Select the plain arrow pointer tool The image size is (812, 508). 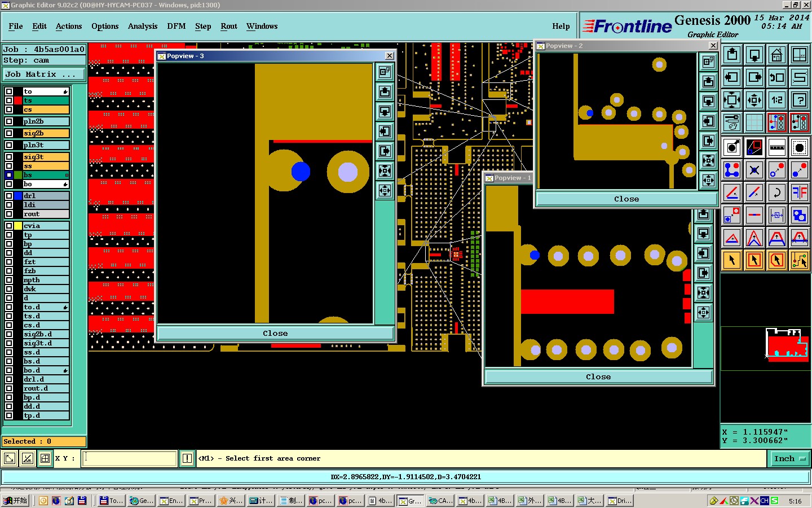pyautogui.click(x=732, y=260)
